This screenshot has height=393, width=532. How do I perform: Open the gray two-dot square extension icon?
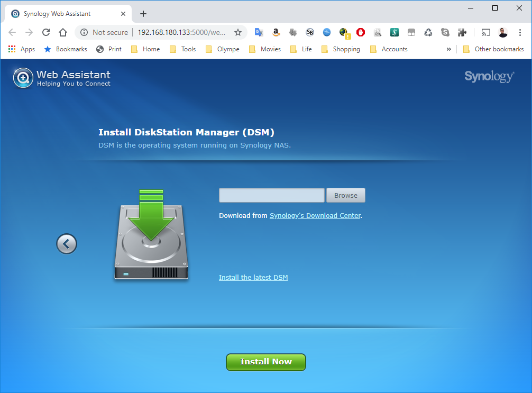pos(411,33)
